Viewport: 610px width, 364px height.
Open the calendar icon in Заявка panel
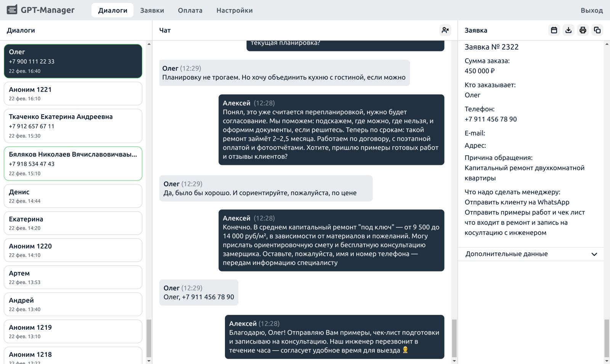[x=554, y=30]
